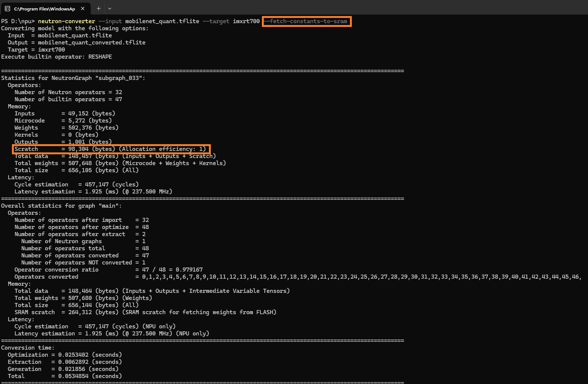Click the Overall statistics for graph "main" heading

pyautogui.click(x=62, y=206)
